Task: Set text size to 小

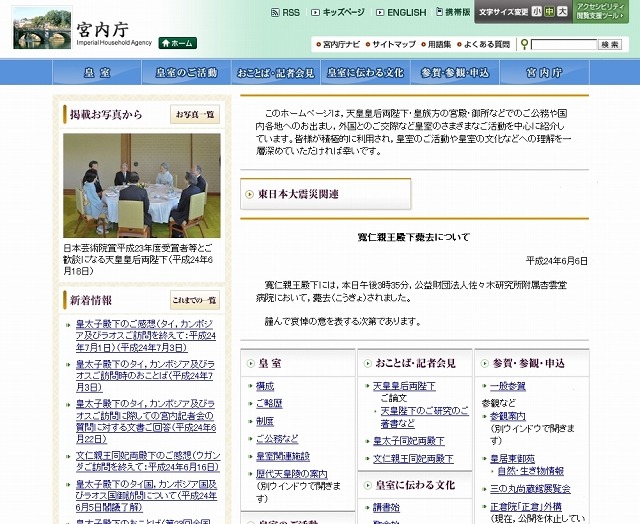Action: pyautogui.click(x=537, y=12)
